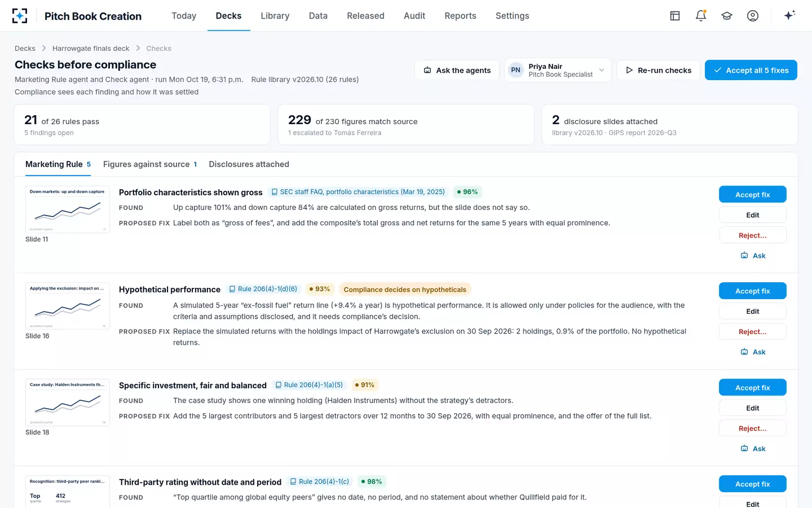The image size is (812, 508).
Task: Ask about the Portfolio characteristics finding
Action: (753, 256)
